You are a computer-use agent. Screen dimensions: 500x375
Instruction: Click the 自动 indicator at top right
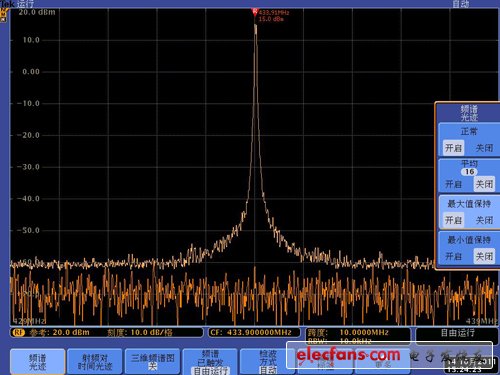tap(460, 4)
